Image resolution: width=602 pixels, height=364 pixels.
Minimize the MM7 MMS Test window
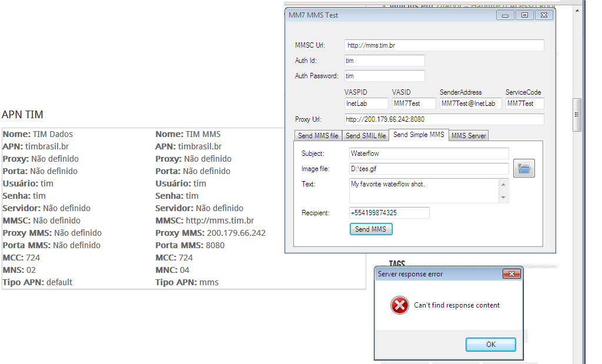(x=505, y=15)
